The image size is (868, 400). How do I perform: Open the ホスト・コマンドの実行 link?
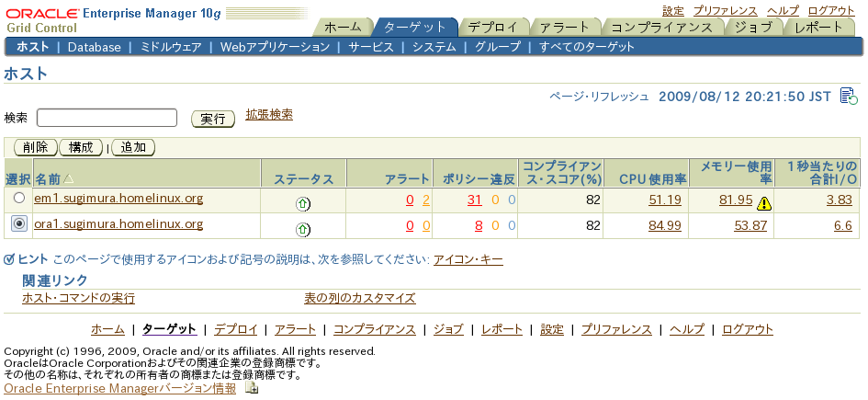pos(79,298)
